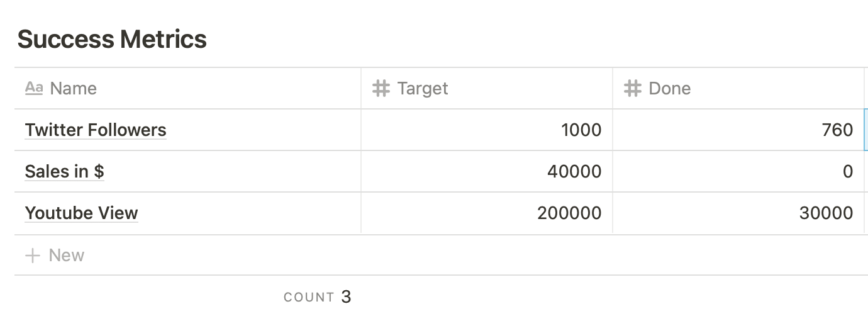Select the Target cell showing 40000
Image resolution: width=868 pixels, height=316 pixels.
click(487, 171)
